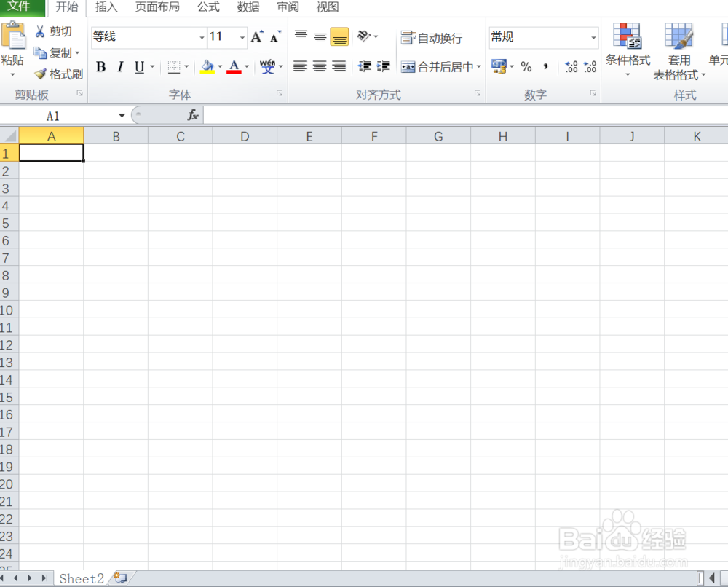728x587 pixels.
Task: Align text to top
Action: [x=301, y=36]
